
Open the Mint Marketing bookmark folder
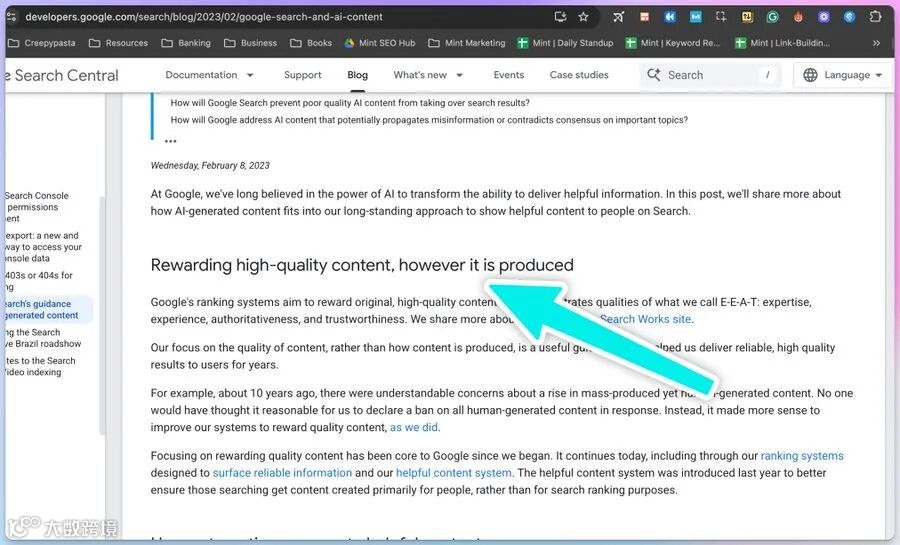[467, 43]
